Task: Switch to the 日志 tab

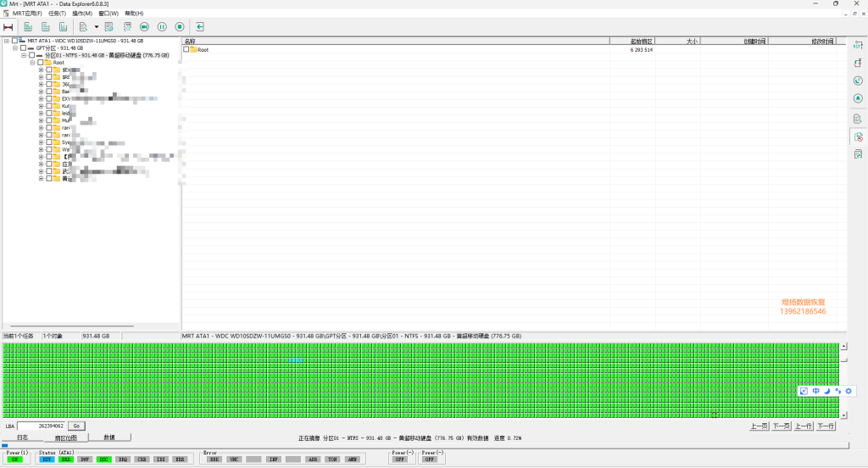Action: pos(23,437)
